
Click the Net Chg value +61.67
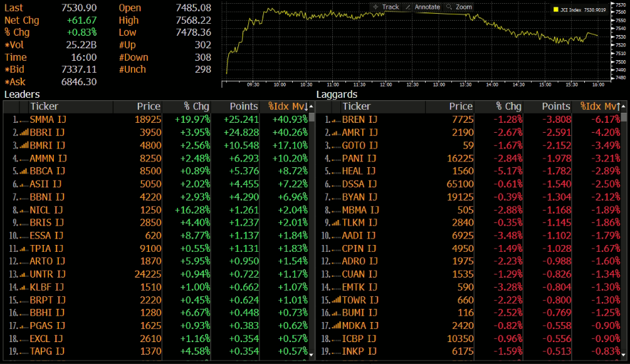[81, 20]
